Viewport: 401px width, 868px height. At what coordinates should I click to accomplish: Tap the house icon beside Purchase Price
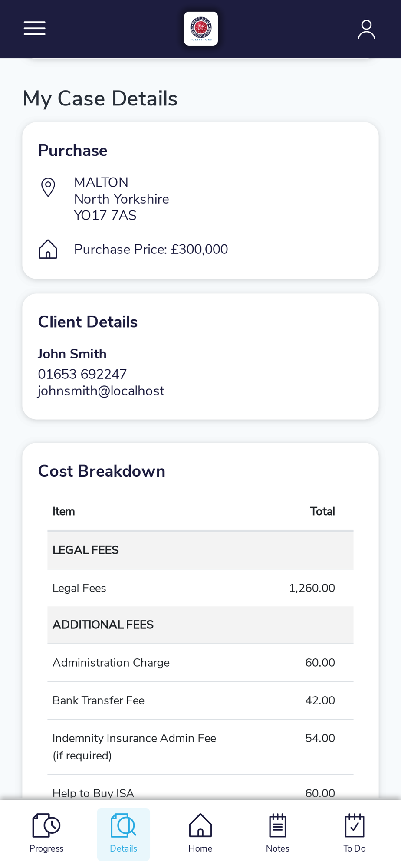pyautogui.click(x=48, y=250)
